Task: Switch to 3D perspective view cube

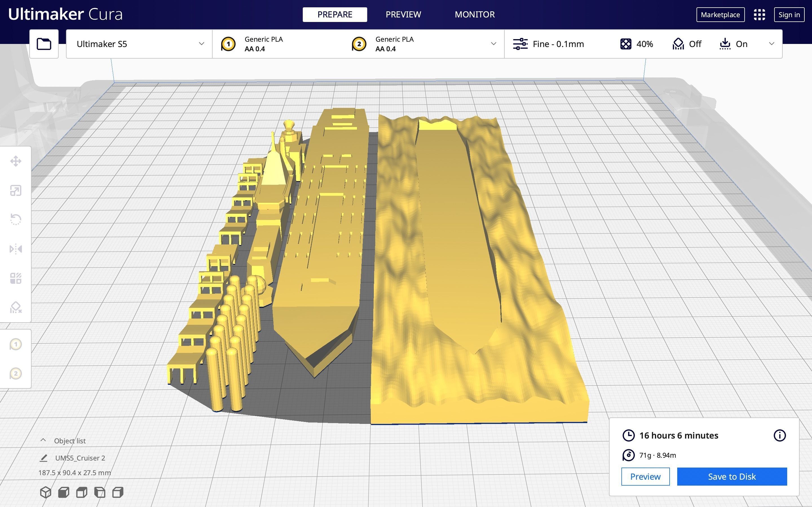Action: pyautogui.click(x=46, y=492)
